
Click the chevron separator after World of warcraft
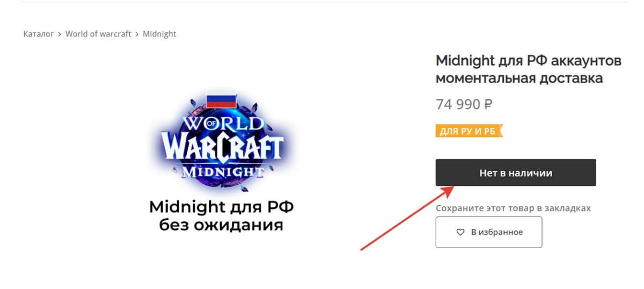[x=137, y=34]
